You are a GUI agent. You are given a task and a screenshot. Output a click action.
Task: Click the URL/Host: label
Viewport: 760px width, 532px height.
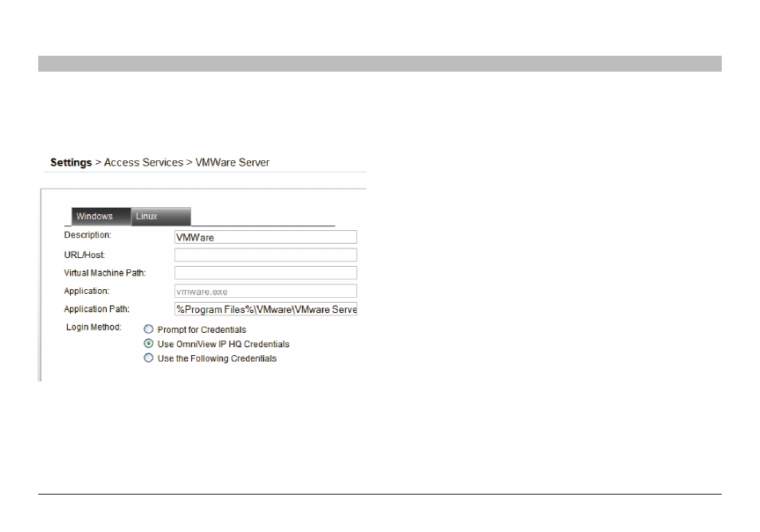(84, 255)
